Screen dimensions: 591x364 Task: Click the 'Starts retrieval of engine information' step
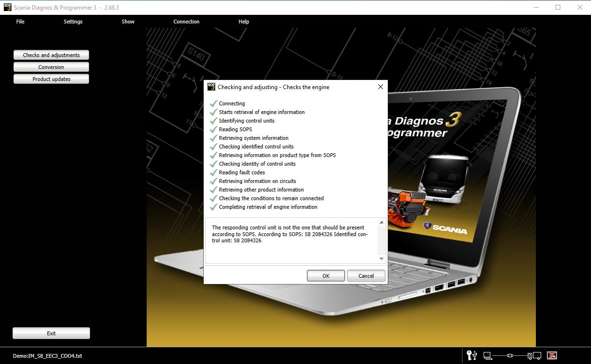point(262,112)
